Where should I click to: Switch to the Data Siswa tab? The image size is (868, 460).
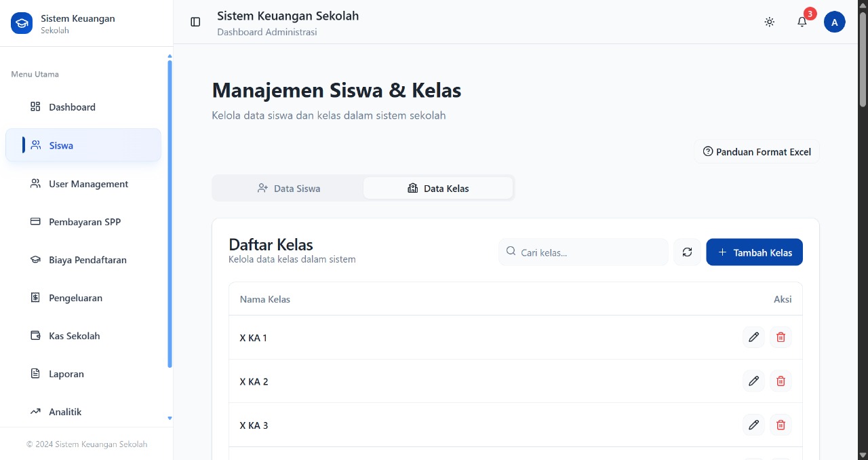coord(289,188)
